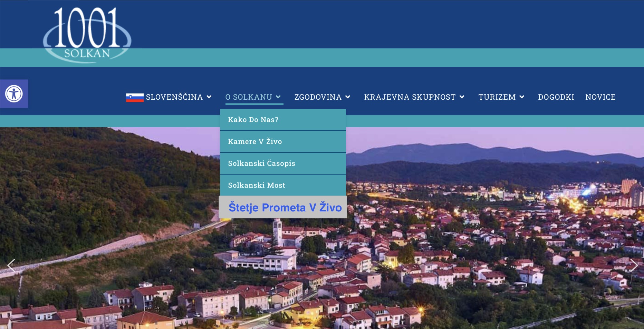This screenshot has width=644, height=329.
Task: Click the Slovenian flag icon
Action: 135,98
